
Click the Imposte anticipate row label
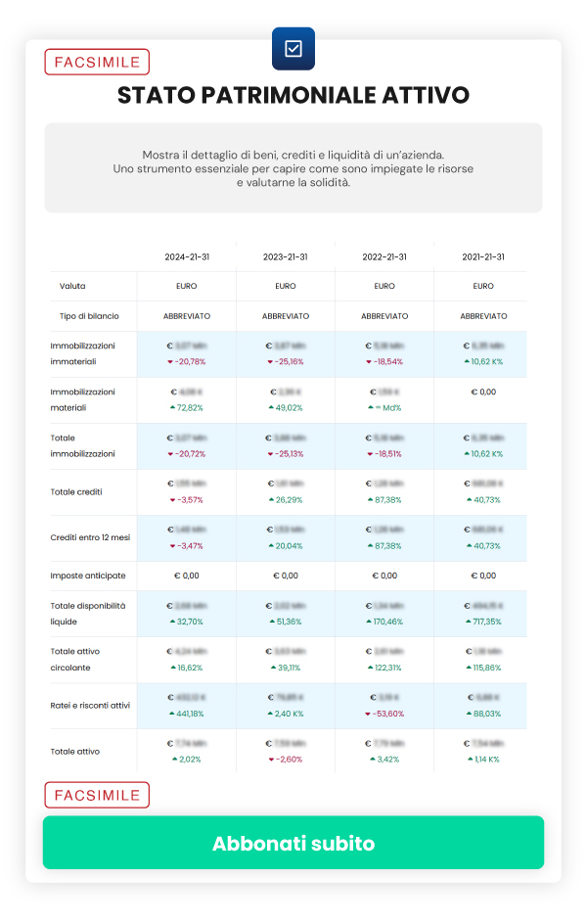click(x=85, y=576)
